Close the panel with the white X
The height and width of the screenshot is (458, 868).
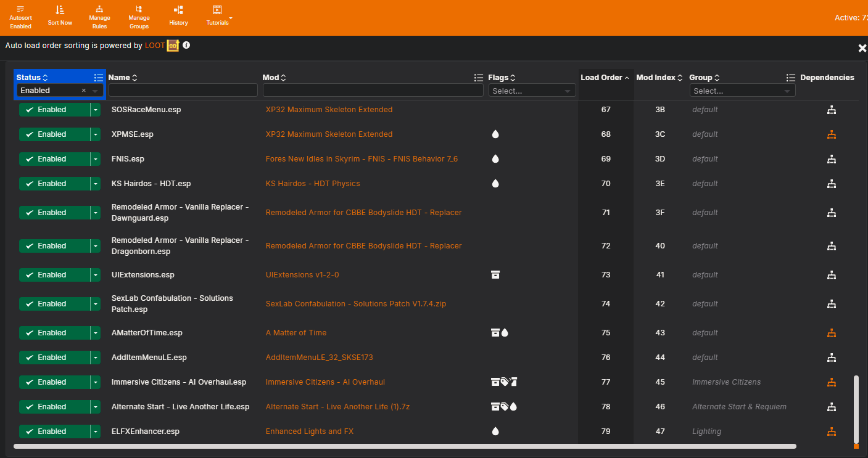pyautogui.click(x=862, y=48)
